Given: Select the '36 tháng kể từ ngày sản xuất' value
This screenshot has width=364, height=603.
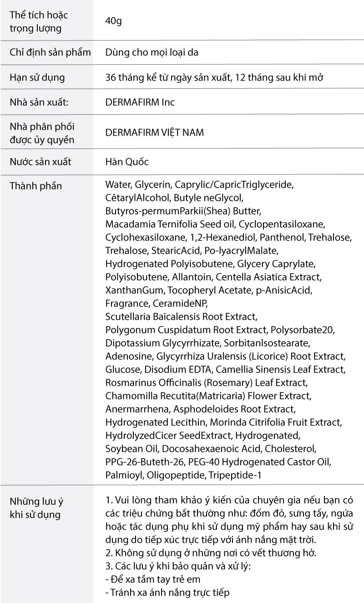Looking at the screenshot, I should pyautogui.click(x=167, y=77).
